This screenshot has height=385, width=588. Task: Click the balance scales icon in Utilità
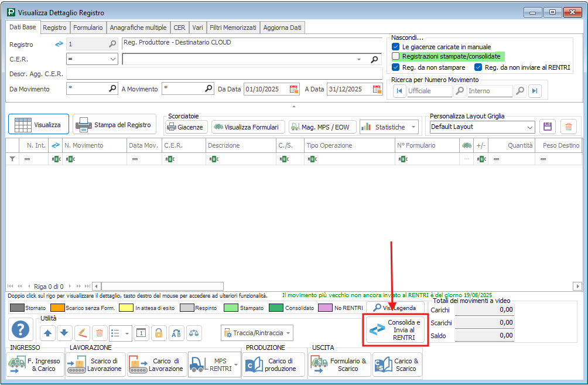(194, 333)
